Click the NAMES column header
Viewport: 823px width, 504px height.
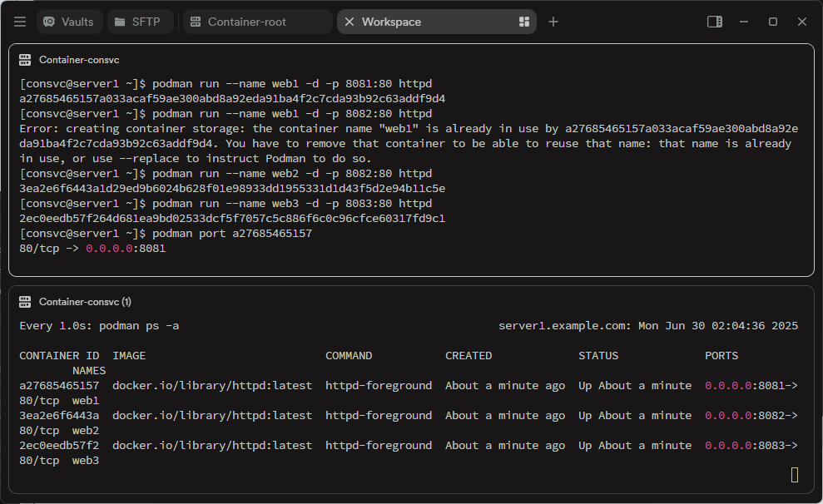click(89, 371)
